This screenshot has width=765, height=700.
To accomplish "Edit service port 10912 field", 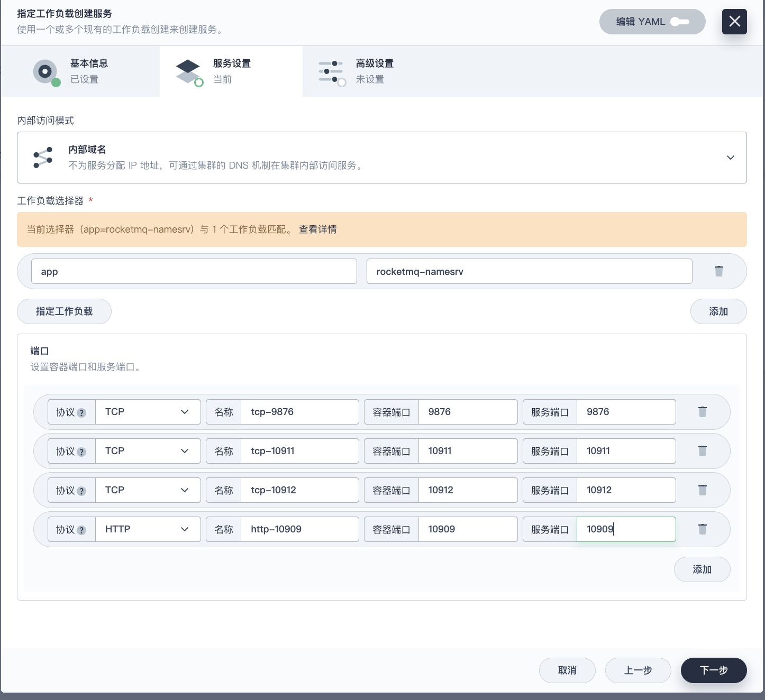I will point(626,490).
